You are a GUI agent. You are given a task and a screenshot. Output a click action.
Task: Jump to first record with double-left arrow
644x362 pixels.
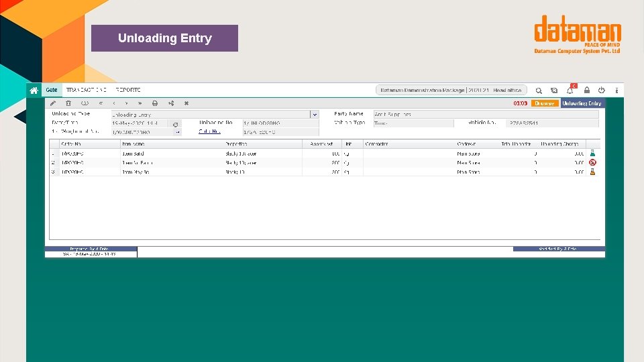pyautogui.click(x=101, y=103)
